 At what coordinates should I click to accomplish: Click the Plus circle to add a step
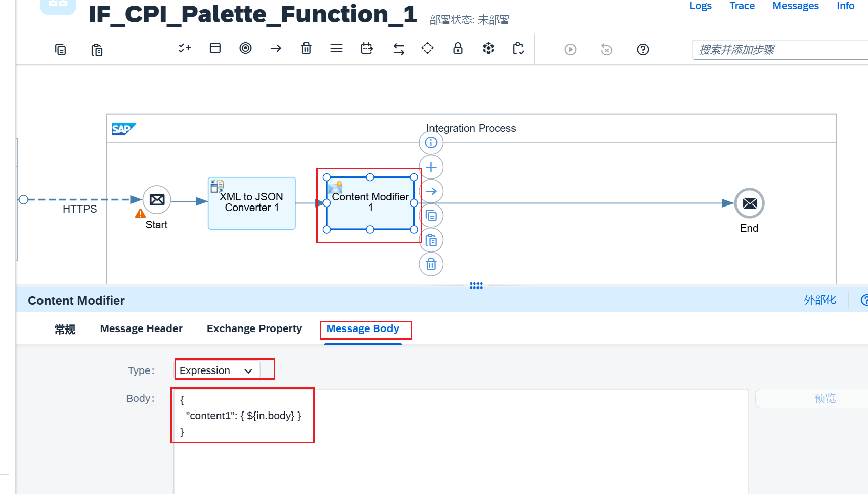(x=430, y=167)
